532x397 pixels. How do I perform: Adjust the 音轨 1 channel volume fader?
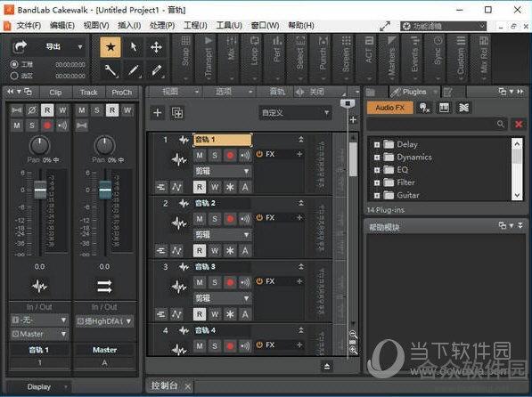point(40,190)
